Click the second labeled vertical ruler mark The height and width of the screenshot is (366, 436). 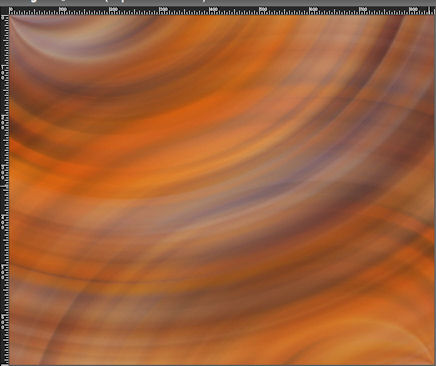[4, 70]
